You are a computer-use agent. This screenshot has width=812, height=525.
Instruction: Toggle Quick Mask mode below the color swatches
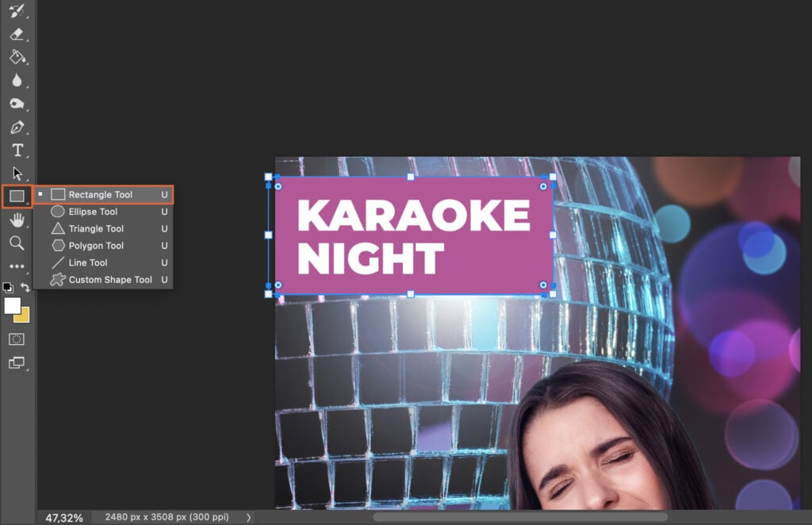(17, 338)
